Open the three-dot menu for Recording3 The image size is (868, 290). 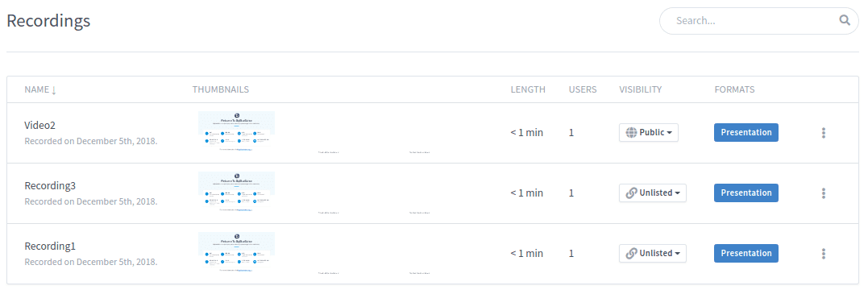pyautogui.click(x=824, y=193)
